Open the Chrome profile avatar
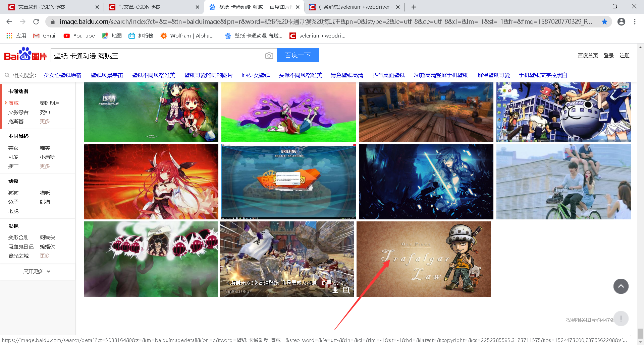644x345 pixels. click(621, 22)
